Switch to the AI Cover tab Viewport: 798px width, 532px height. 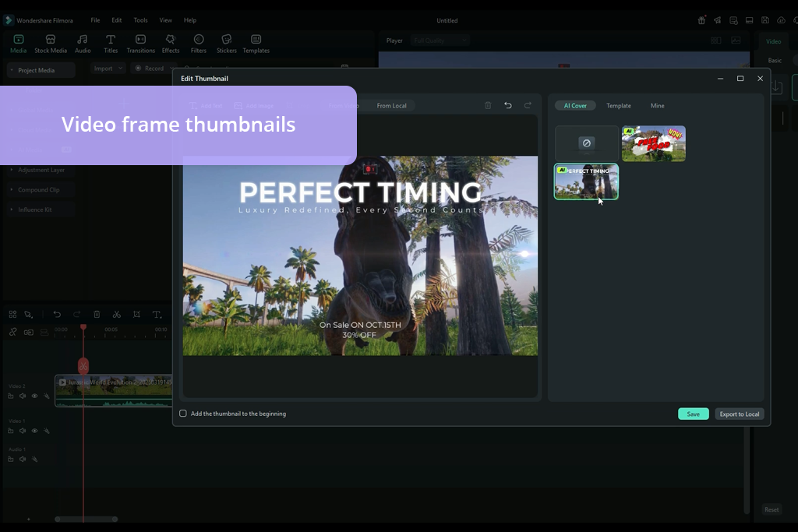point(575,106)
